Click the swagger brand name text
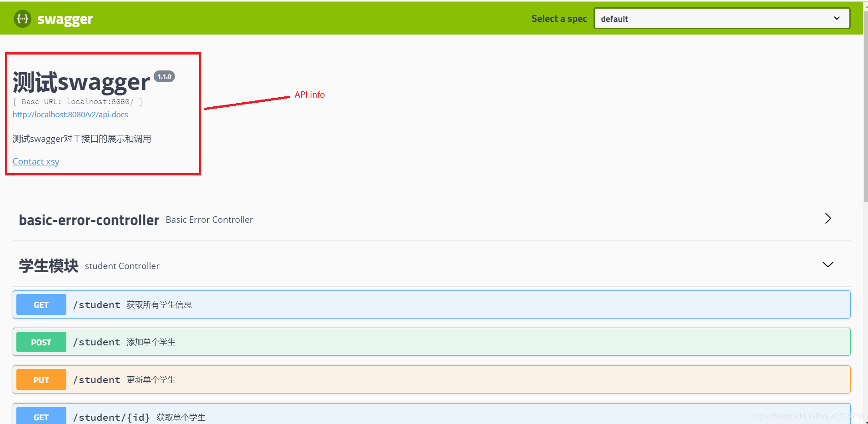Viewport: 868px width, 424px height. pos(65,19)
